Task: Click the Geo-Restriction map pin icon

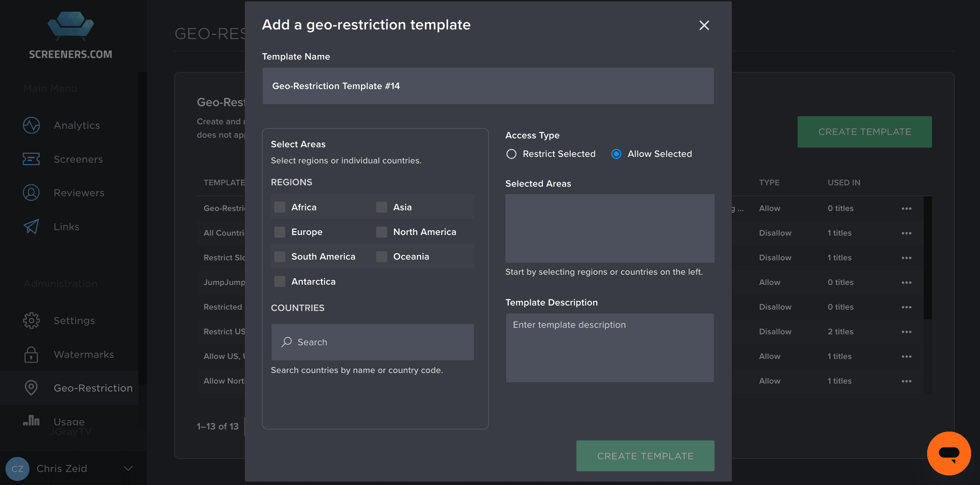Action: click(x=31, y=388)
